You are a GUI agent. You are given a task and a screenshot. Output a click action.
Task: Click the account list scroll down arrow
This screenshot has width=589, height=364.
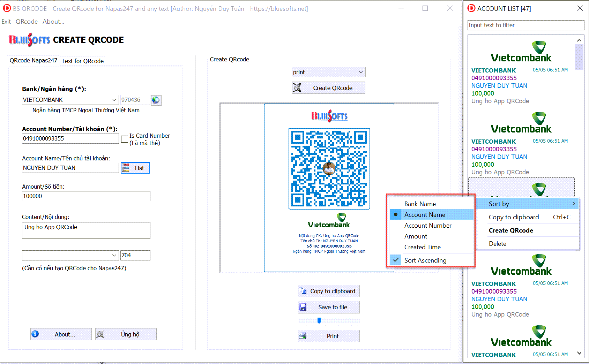pos(579,353)
